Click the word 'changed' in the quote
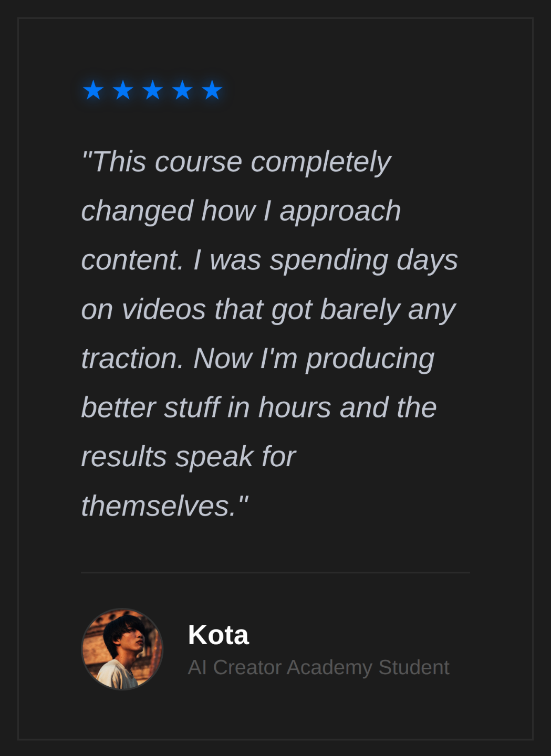Viewport: 551px width, 756px height. tap(137, 211)
